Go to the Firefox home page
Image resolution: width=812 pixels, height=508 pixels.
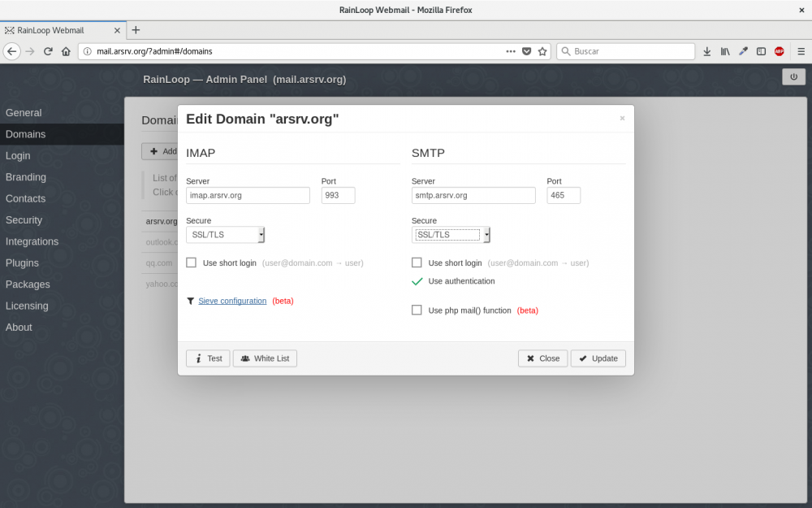[x=66, y=51]
